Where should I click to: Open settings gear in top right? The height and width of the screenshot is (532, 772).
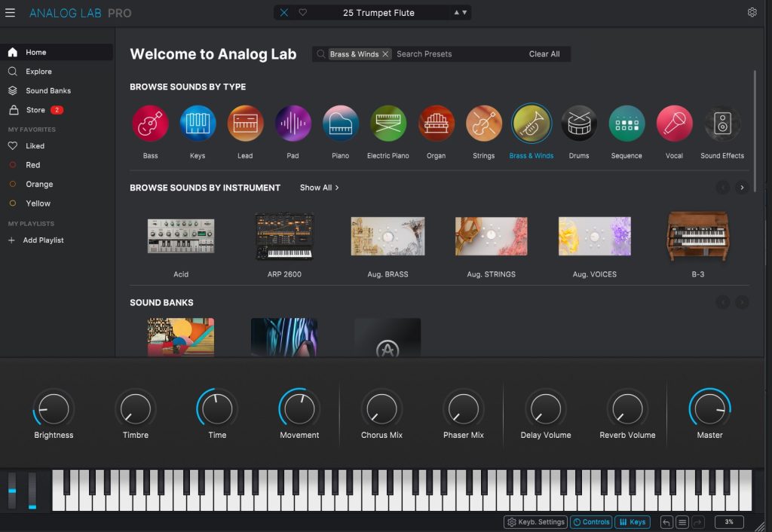coord(752,13)
